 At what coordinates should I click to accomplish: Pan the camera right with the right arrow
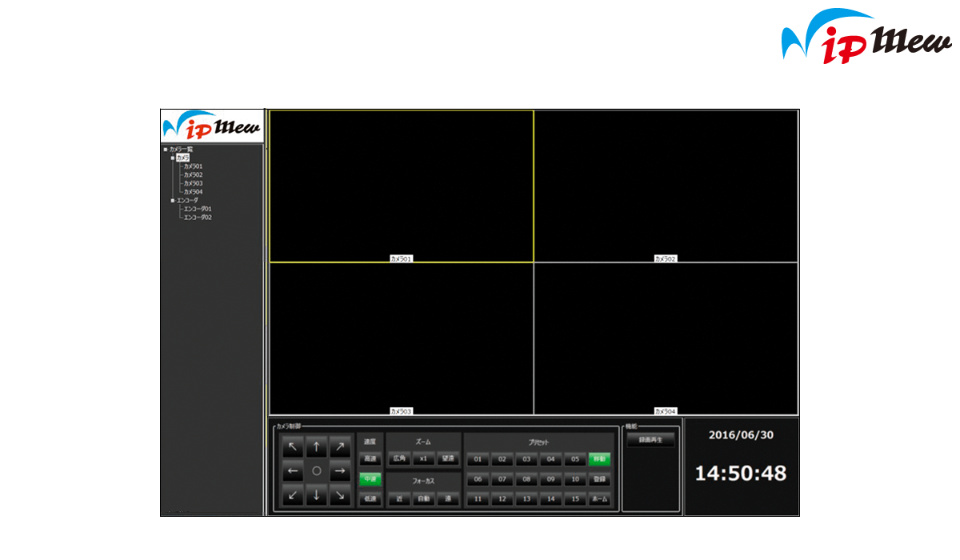click(x=341, y=471)
